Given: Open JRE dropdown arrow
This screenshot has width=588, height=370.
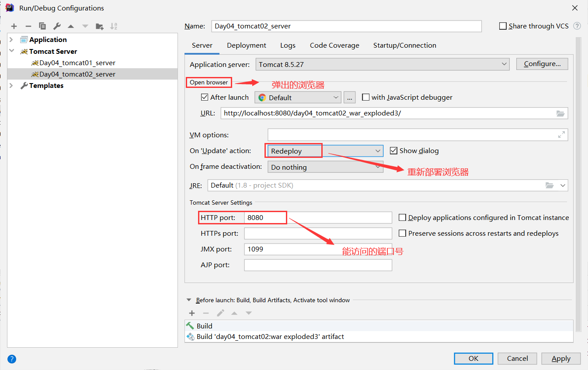Looking at the screenshot, I should point(563,185).
